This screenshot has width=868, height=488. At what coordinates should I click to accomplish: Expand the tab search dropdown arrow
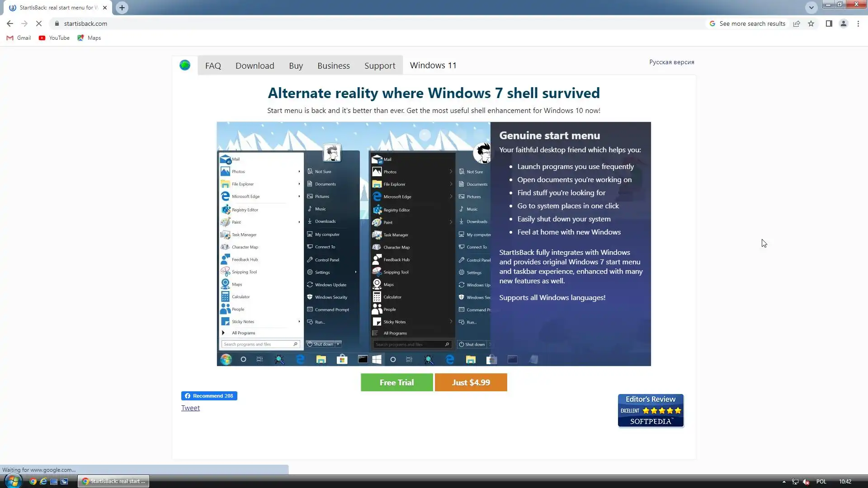point(811,8)
